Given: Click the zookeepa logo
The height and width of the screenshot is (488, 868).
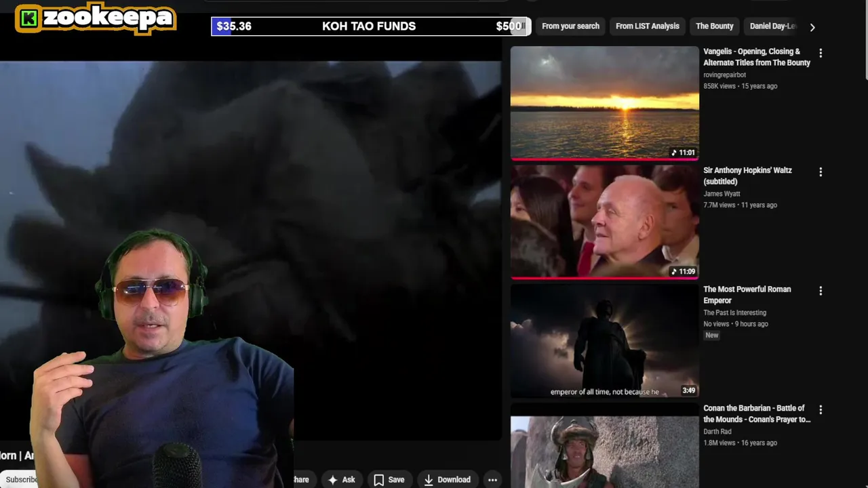Looking at the screenshot, I should (96, 18).
